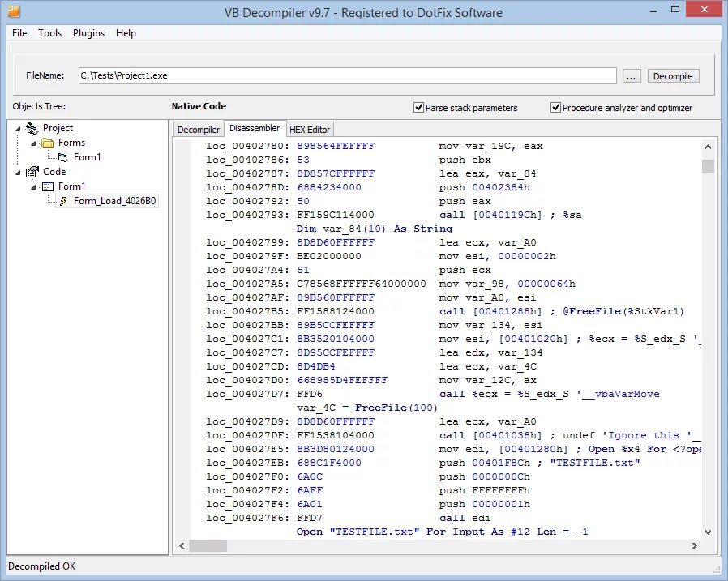
Task: Select the Disassembler tab
Action: (x=255, y=128)
